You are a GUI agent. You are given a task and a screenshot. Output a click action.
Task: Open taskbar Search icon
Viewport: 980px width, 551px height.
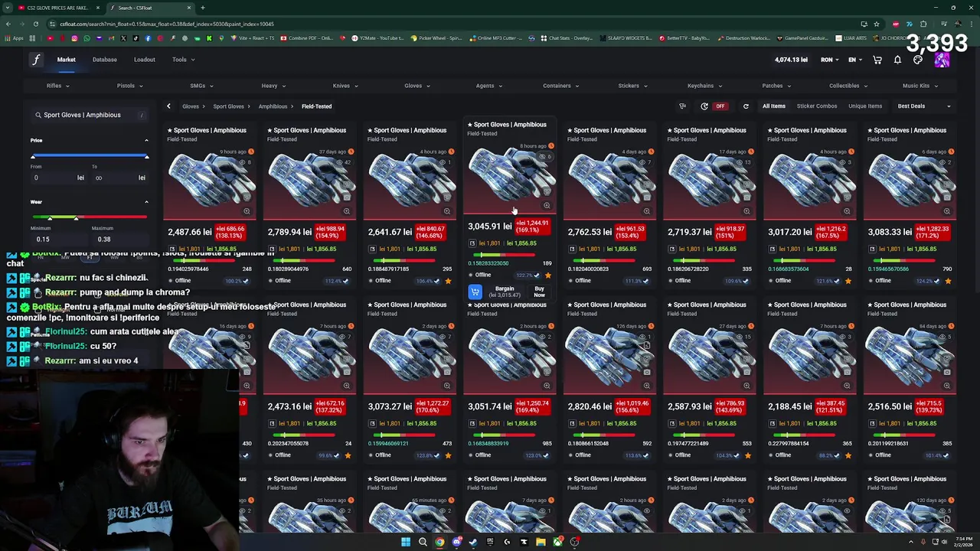coord(423,542)
